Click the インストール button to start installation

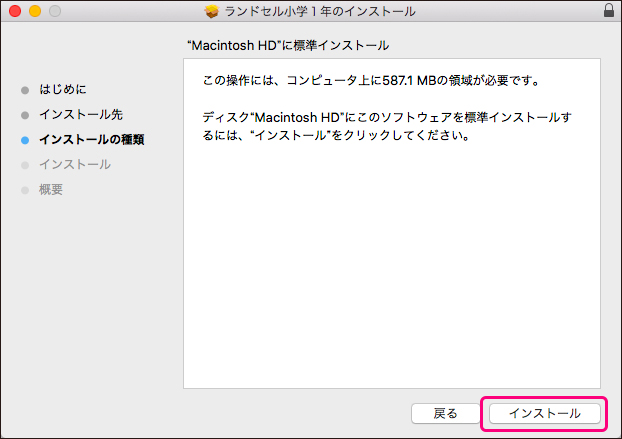tap(544, 414)
